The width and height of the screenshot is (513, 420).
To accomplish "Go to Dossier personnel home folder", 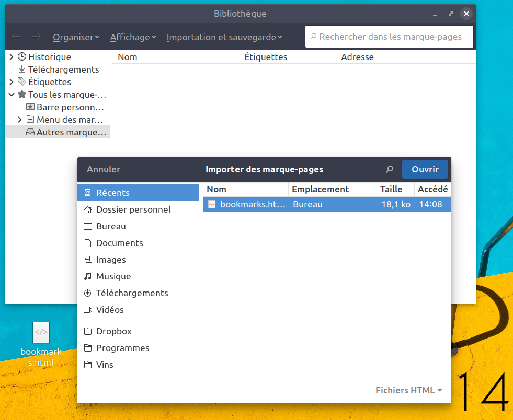I will pyautogui.click(x=133, y=209).
